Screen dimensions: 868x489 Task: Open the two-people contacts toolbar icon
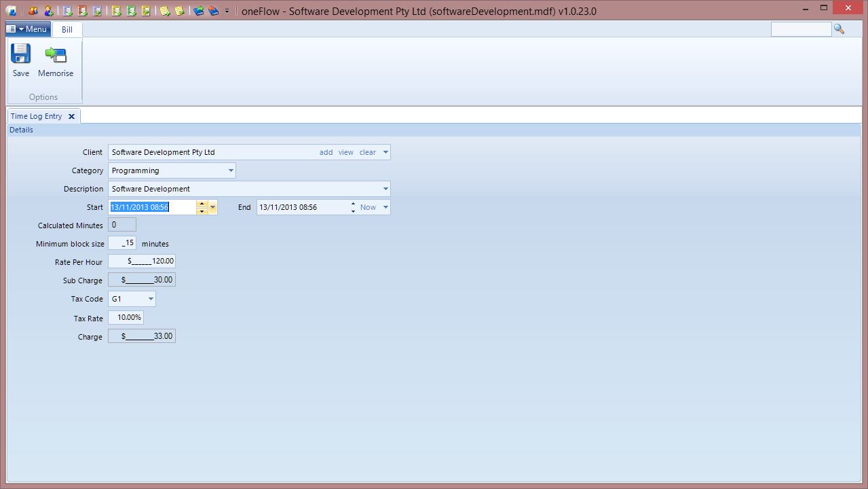click(33, 11)
